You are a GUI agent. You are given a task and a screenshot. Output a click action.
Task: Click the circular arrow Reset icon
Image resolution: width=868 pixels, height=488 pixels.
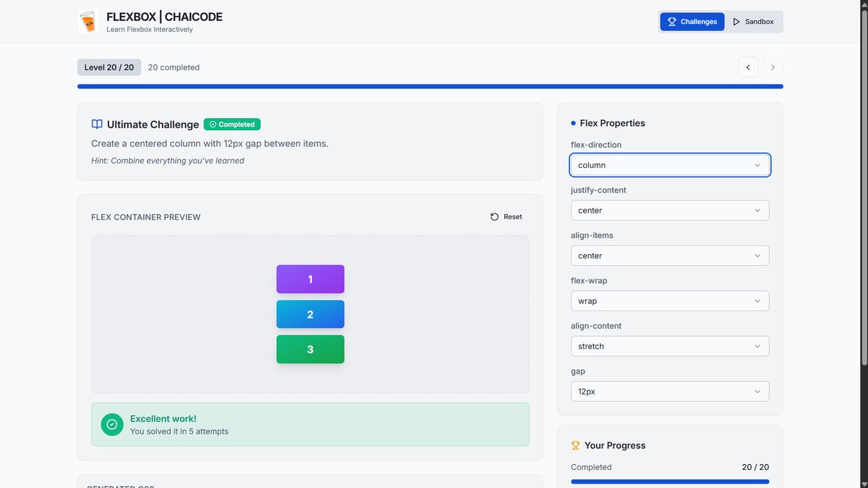(x=495, y=216)
